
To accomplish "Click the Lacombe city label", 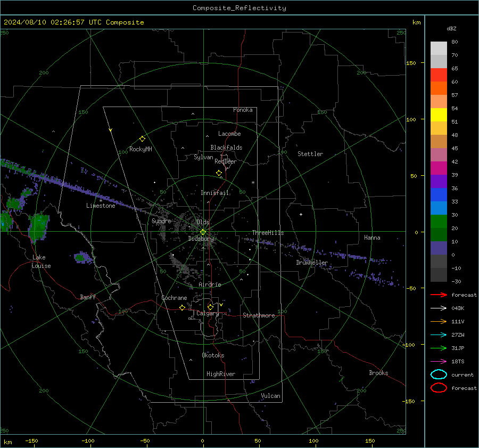I will 229,134.
